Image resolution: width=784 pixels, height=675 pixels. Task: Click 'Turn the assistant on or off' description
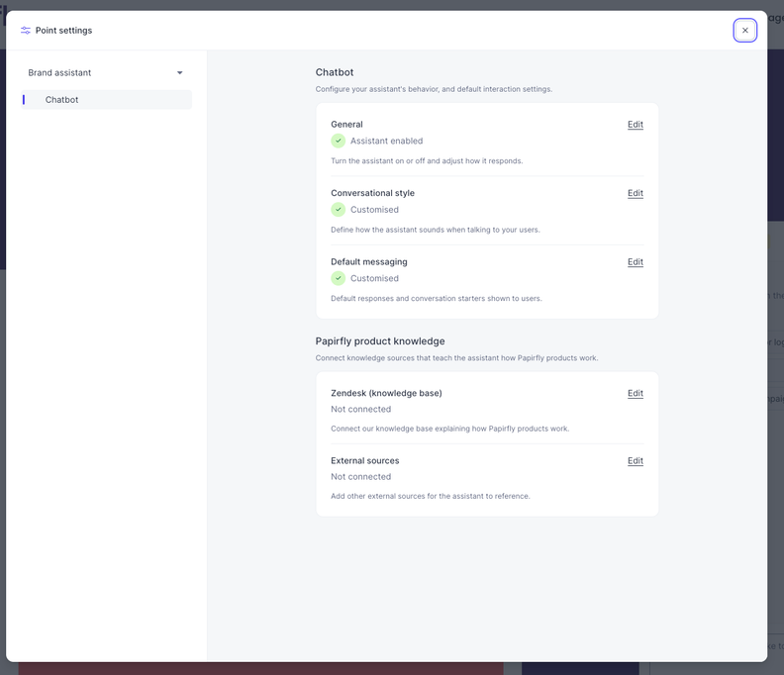click(427, 161)
